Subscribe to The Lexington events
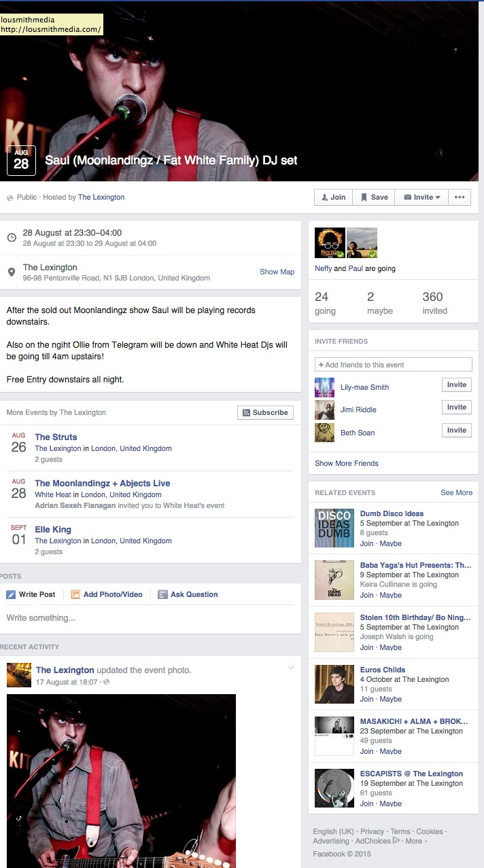484x868 pixels. pos(265,412)
